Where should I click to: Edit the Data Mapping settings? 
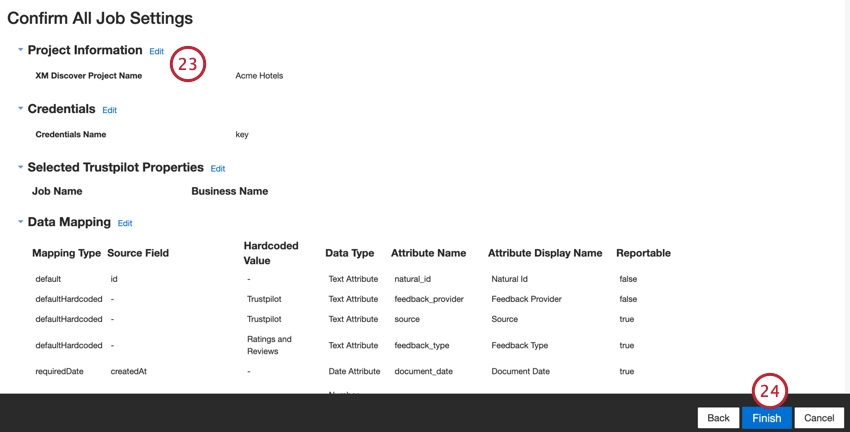[125, 223]
